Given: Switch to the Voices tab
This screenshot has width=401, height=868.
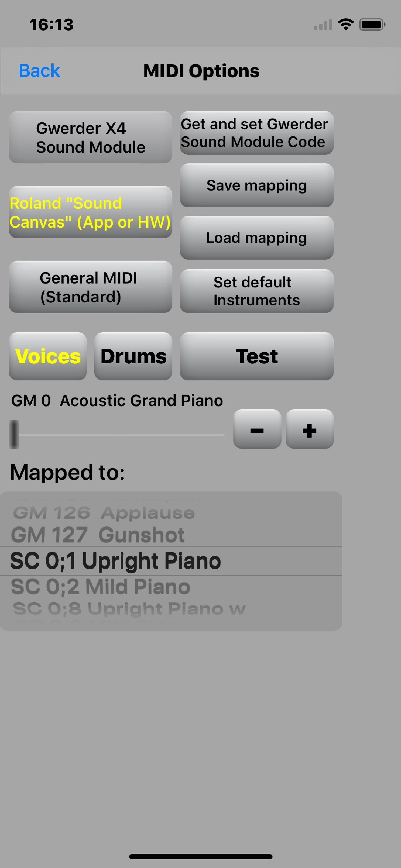Looking at the screenshot, I should [x=48, y=356].
